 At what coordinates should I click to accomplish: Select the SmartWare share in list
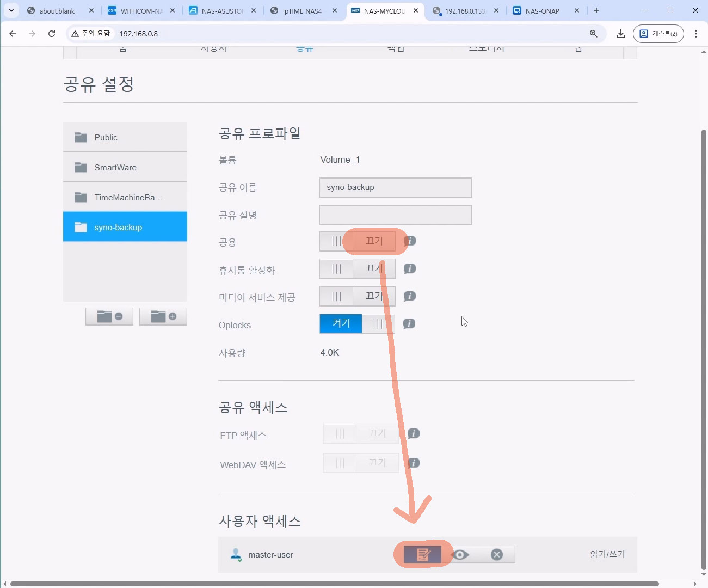(x=125, y=167)
